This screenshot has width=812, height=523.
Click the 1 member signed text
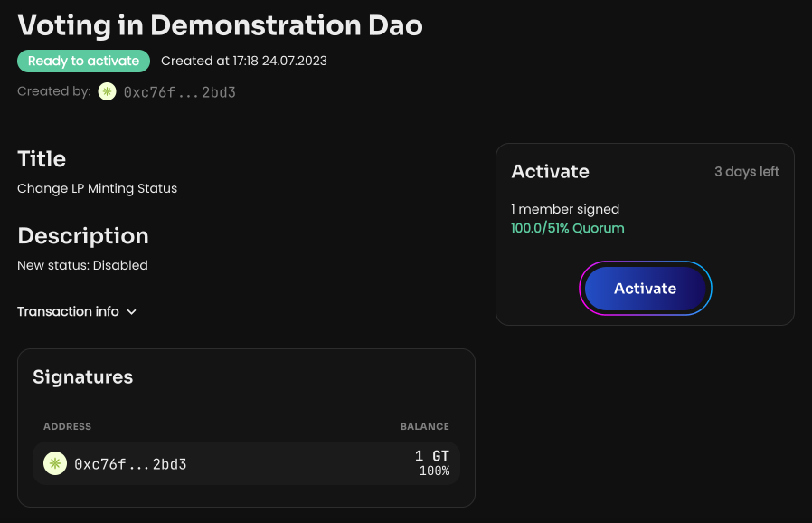coord(565,209)
